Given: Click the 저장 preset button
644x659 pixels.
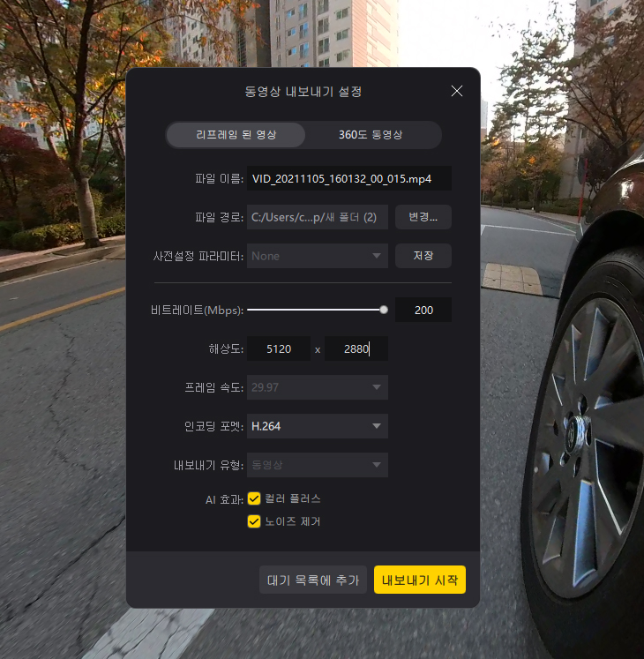Looking at the screenshot, I should tap(423, 256).
